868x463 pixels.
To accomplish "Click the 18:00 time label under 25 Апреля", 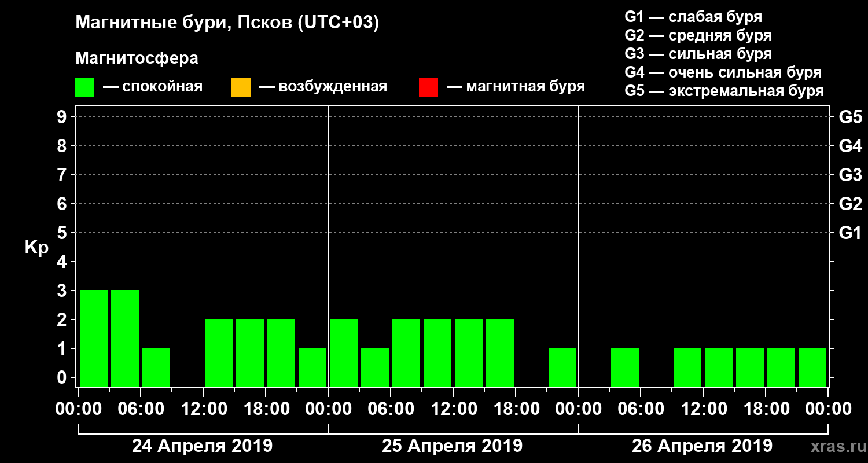I will (516, 409).
